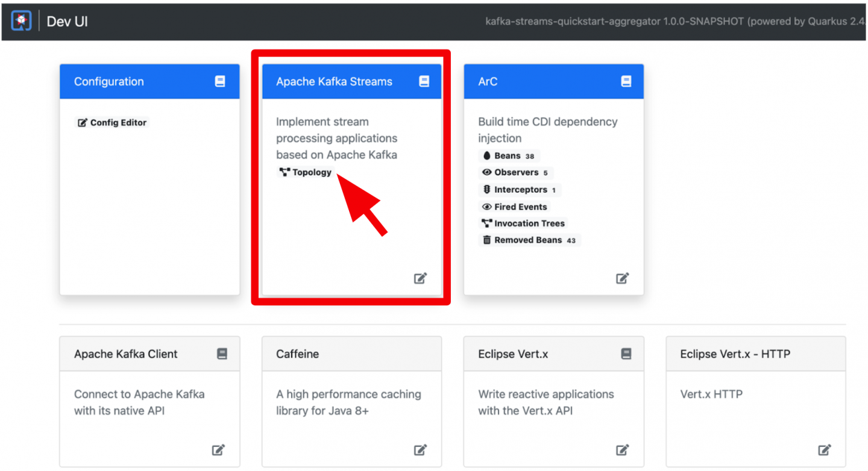Click the kafka-streams-quickstart-aggregator version text
868x471 pixels.
[x=675, y=22]
